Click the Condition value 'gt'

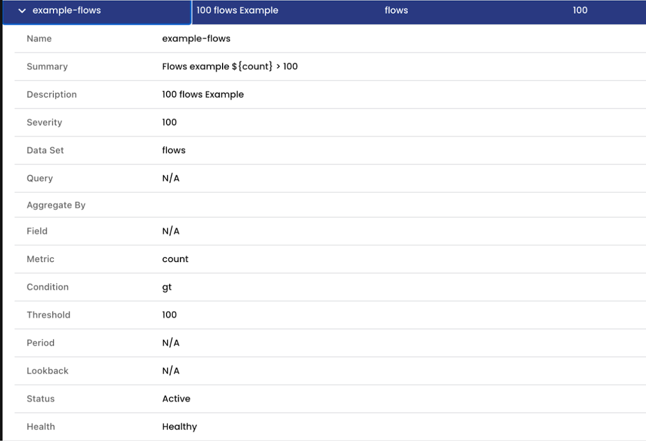point(167,287)
